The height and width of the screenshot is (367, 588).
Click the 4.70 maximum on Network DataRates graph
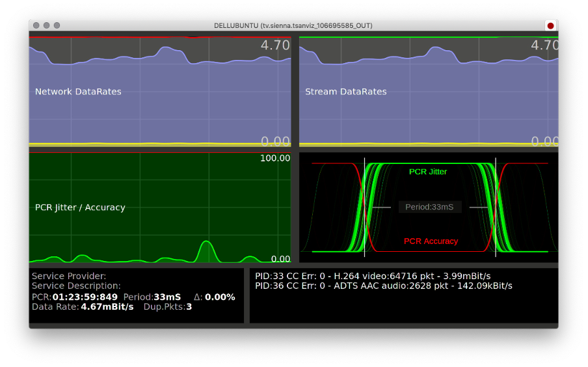pos(274,46)
